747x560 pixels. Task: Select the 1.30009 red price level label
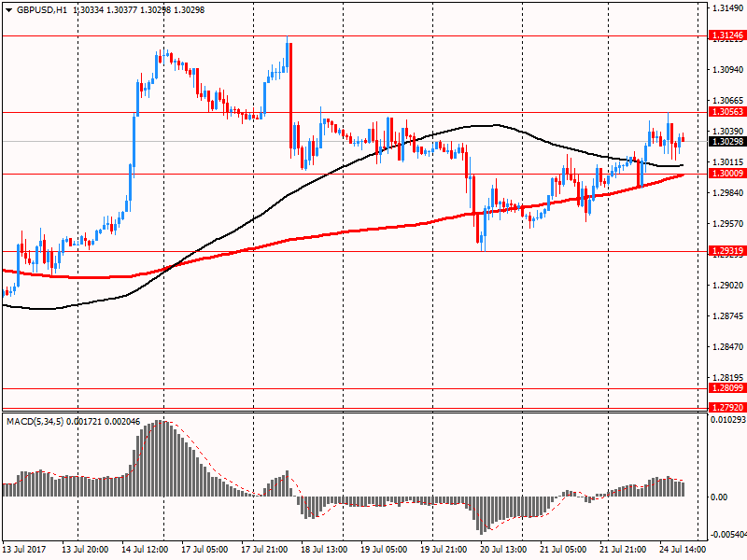[x=727, y=174]
